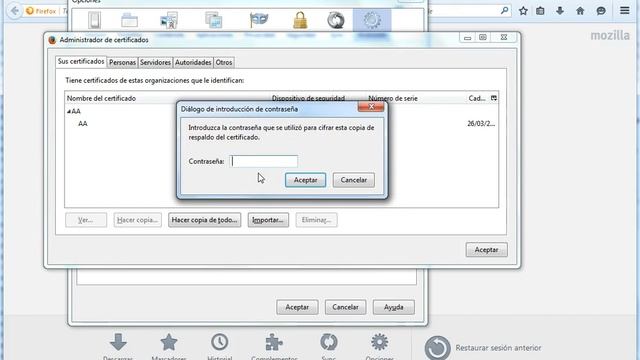Open Marcadores star on the start page
This screenshot has height=360, width=640.
click(x=169, y=342)
